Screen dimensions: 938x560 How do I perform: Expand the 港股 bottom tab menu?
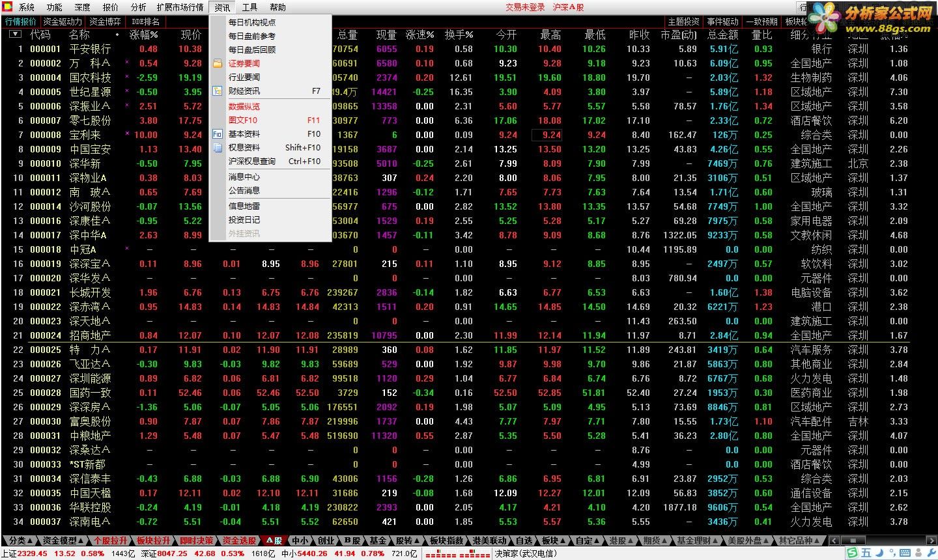click(x=621, y=540)
